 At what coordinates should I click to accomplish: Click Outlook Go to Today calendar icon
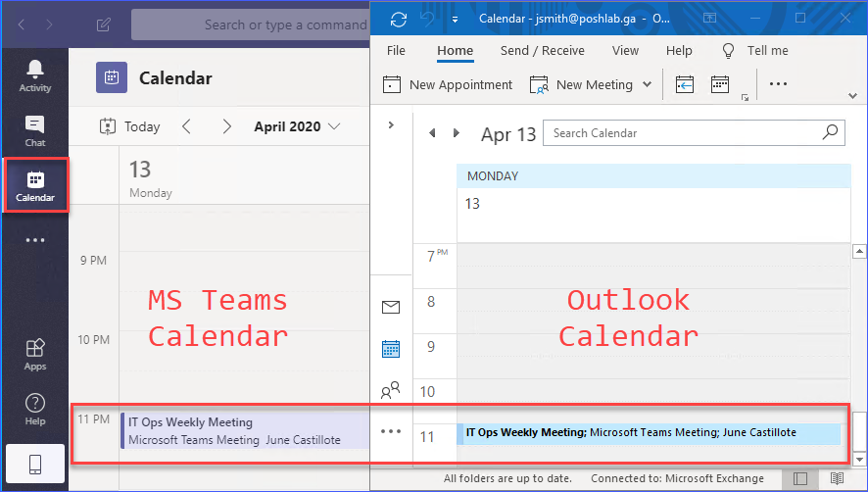point(685,84)
